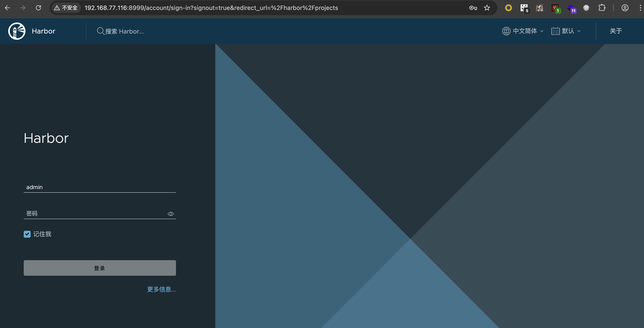
Task: Bookmark page with star icon
Action: (x=487, y=8)
